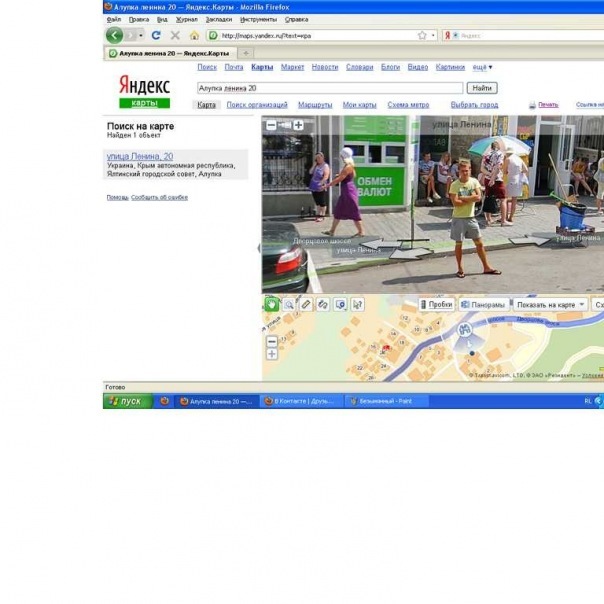Open the Windows пуск start button
This screenshot has height=604, width=604.
tap(127, 401)
